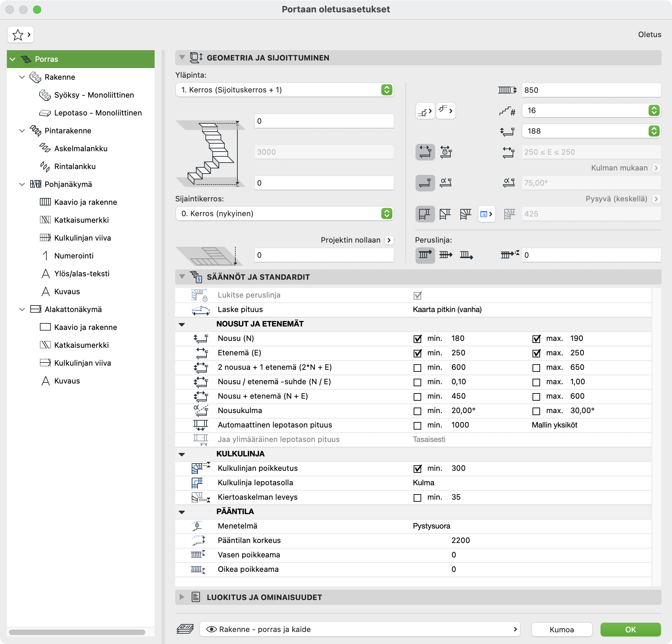Click the stair width 850 field

click(x=591, y=90)
